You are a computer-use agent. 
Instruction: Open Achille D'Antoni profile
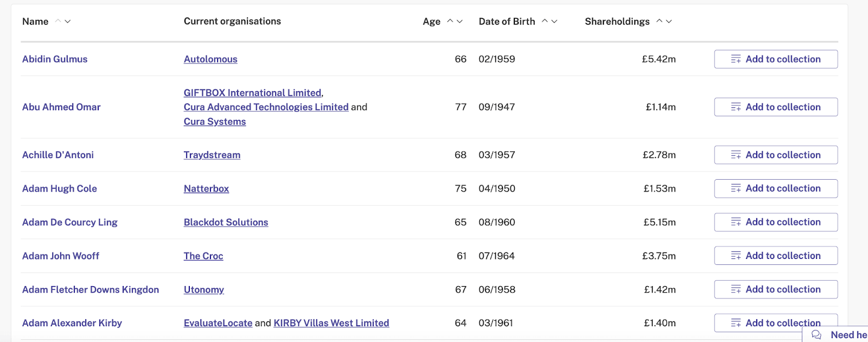coord(58,155)
